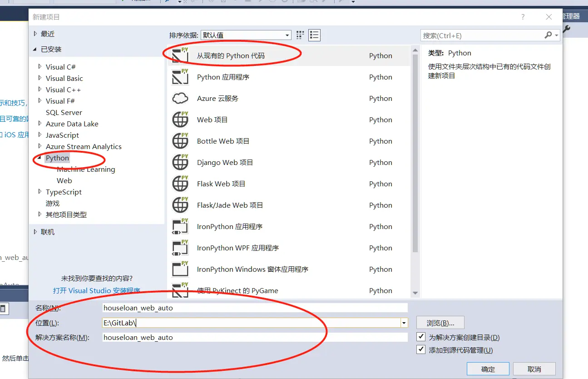Select the IronPython WPF 应用程序 icon
Viewport: 588px width, 379px height.
180,248
